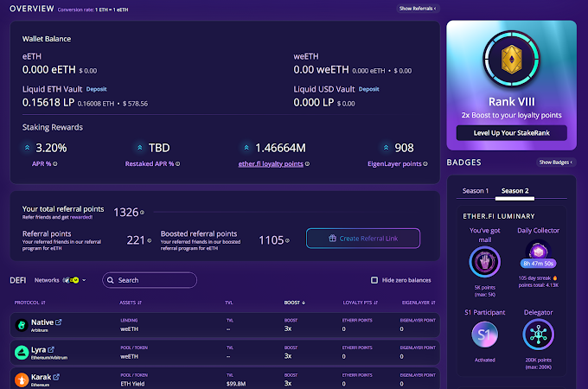Click the 0.000 eETH wallet balance

(x=48, y=70)
